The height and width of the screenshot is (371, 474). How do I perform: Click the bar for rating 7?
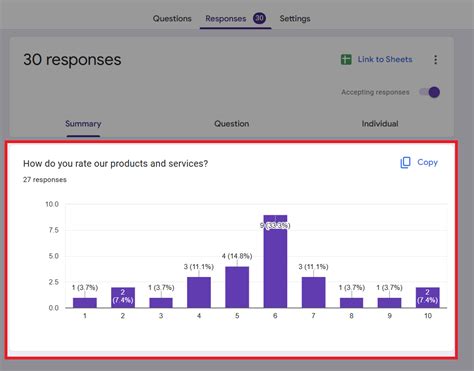(x=314, y=292)
